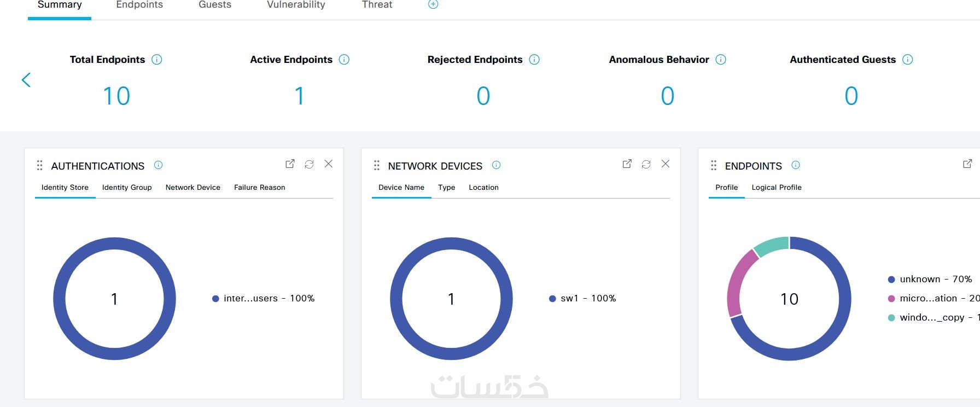
Task: Click the Total Endpoints count 10
Action: pyautogui.click(x=116, y=96)
